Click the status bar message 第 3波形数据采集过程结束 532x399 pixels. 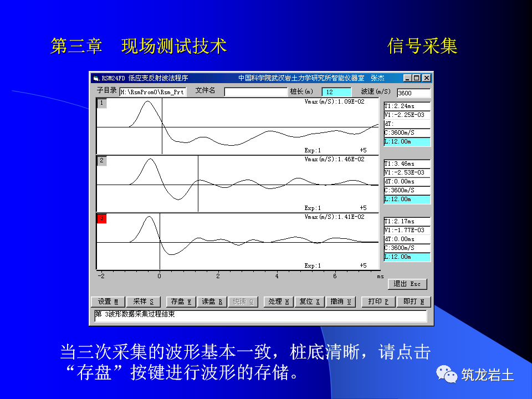pos(135,314)
